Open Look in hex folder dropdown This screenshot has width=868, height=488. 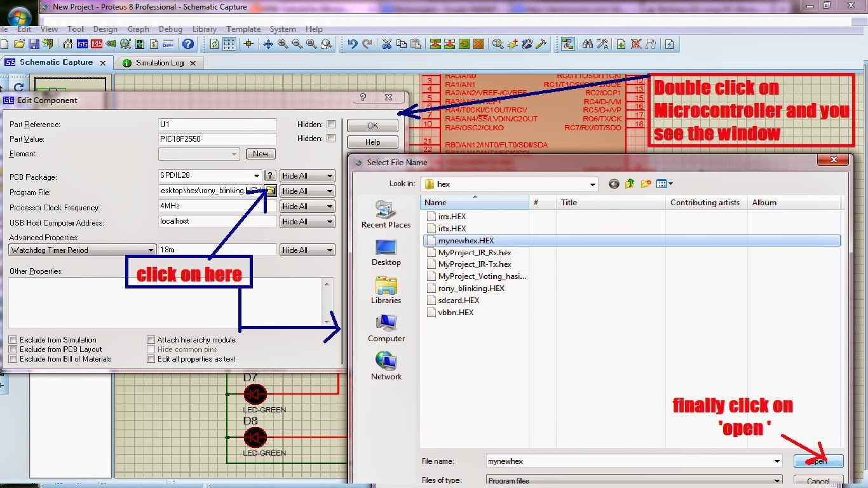coord(593,184)
